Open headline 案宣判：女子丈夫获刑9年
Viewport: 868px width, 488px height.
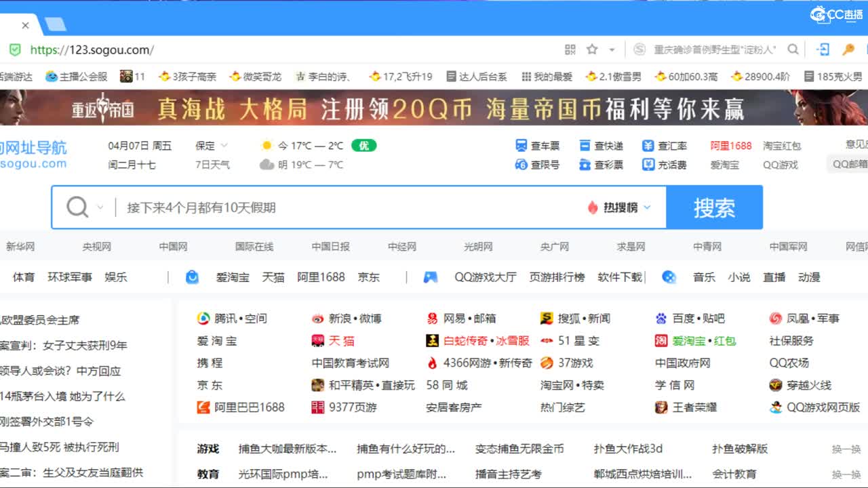point(64,346)
